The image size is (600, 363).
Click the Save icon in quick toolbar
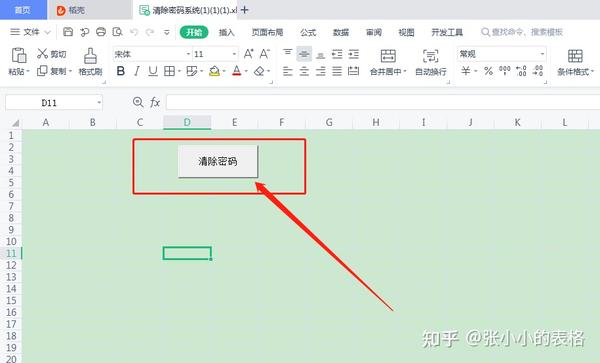click(x=68, y=32)
